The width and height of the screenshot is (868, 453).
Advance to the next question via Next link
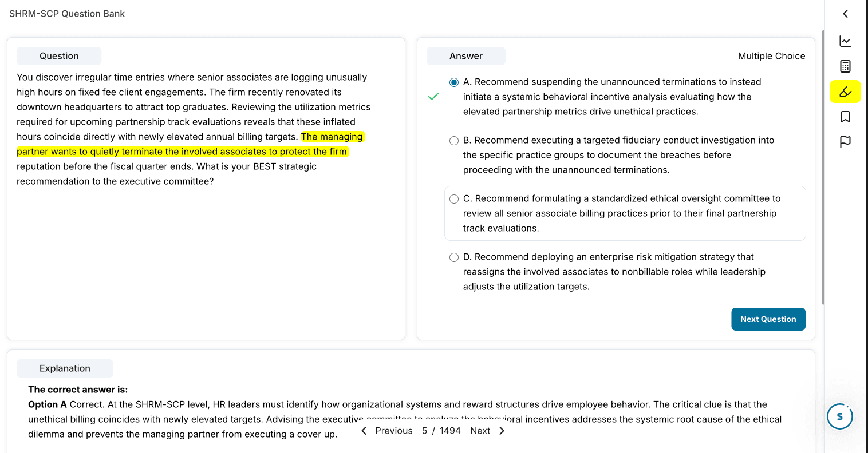point(480,430)
